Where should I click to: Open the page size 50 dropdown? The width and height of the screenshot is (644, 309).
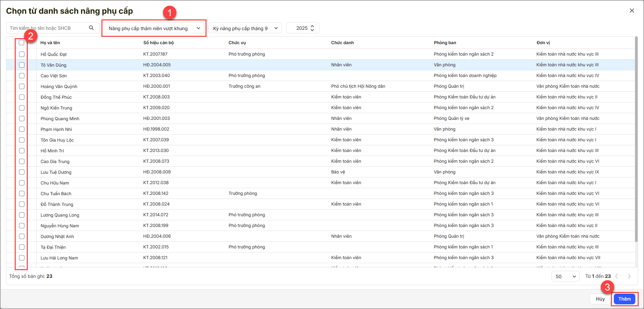pos(565,277)
